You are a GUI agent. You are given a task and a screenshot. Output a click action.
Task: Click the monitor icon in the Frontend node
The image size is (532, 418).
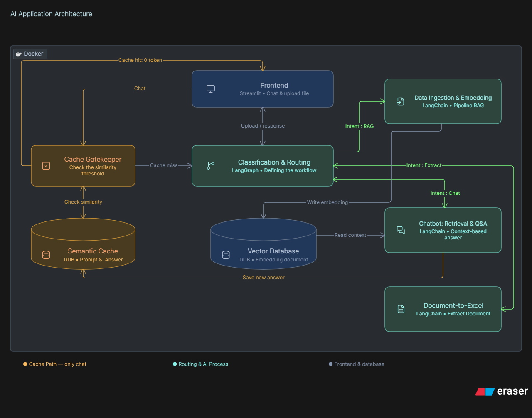[211, 89]
